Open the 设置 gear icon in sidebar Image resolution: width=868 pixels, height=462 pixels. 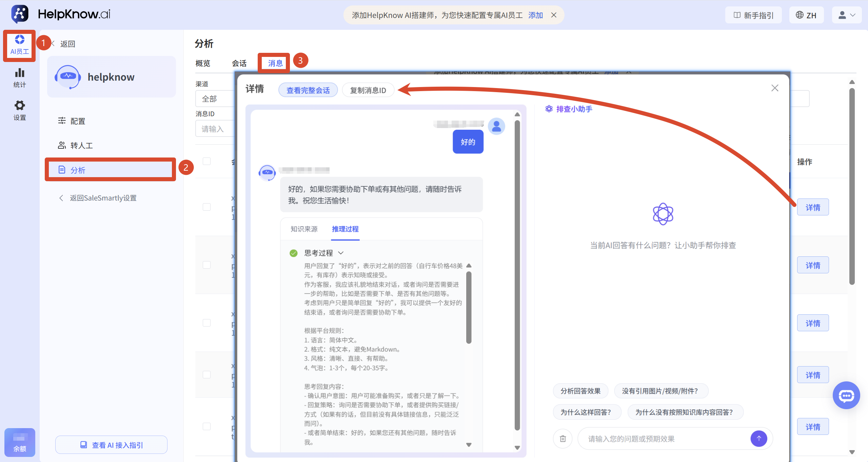[19, 111]
